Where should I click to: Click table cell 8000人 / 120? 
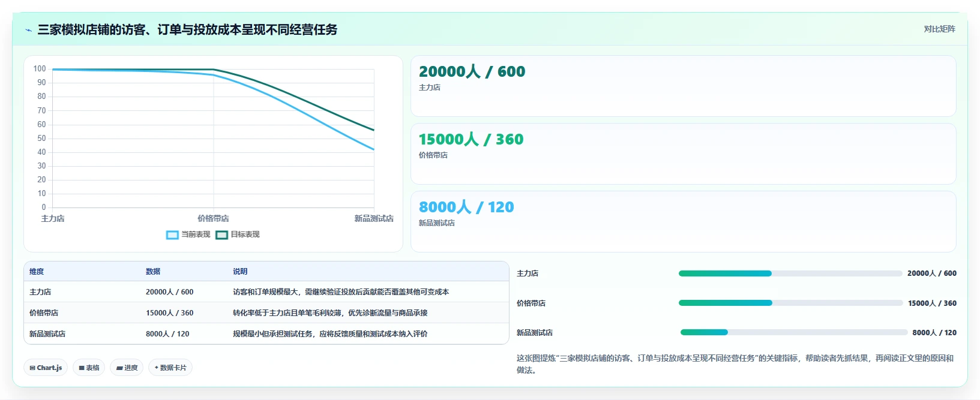(167, 334)
